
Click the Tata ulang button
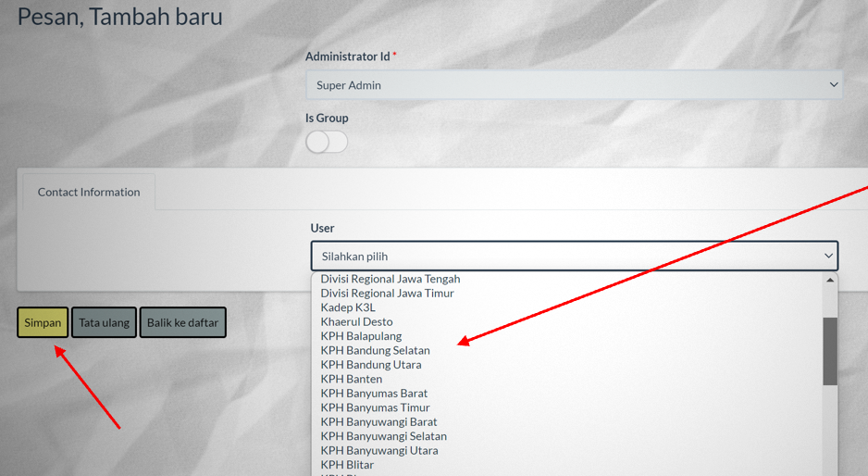pos(104,323)
